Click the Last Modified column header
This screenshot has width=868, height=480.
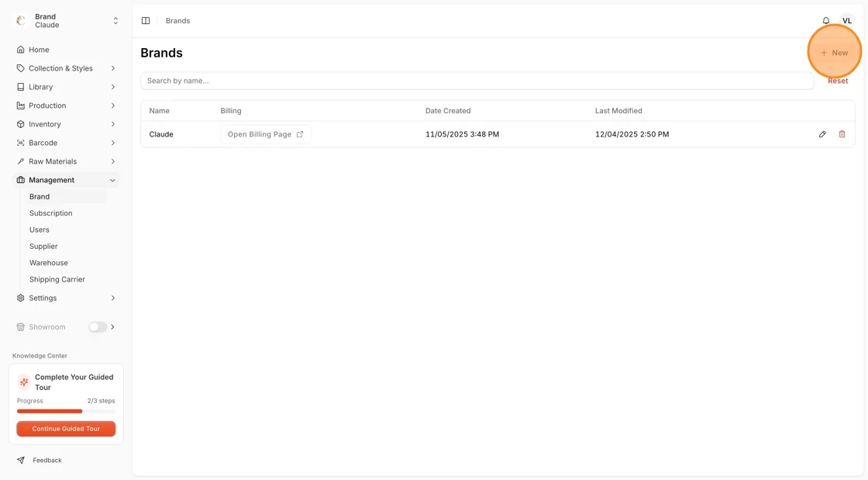coord(618,111)
